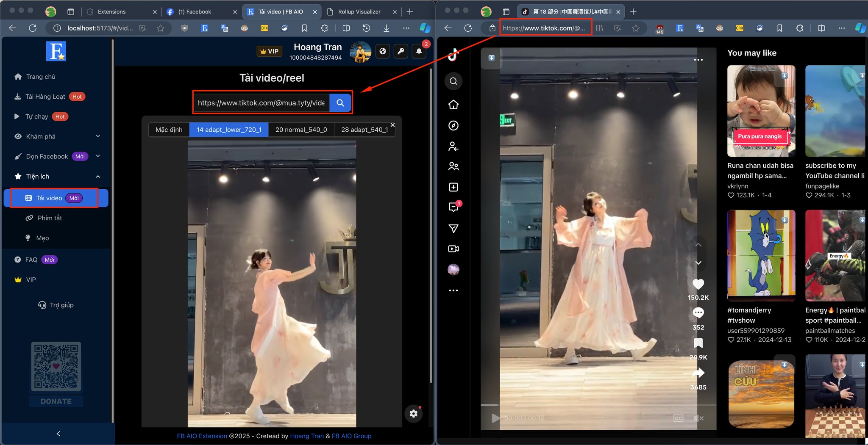Go to next TikTok video down-chevron
Image resolution: width=868 pixels, height=445 pixels.
coord(698,263)
